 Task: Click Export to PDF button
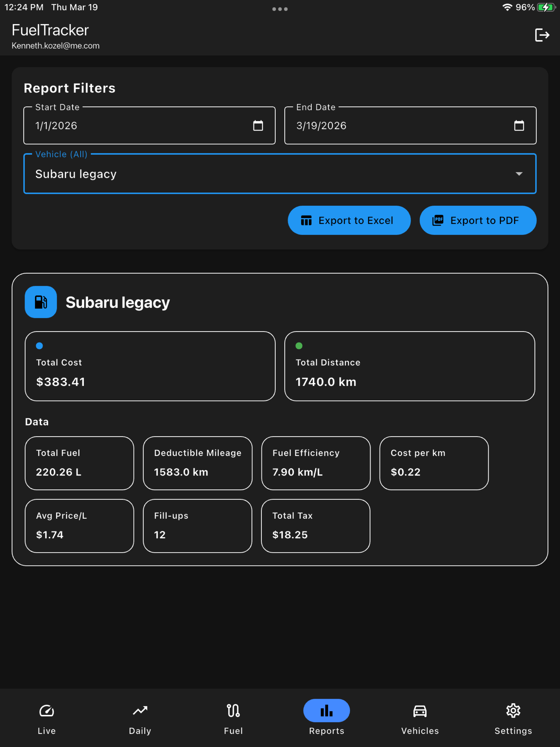click(478, 220)
